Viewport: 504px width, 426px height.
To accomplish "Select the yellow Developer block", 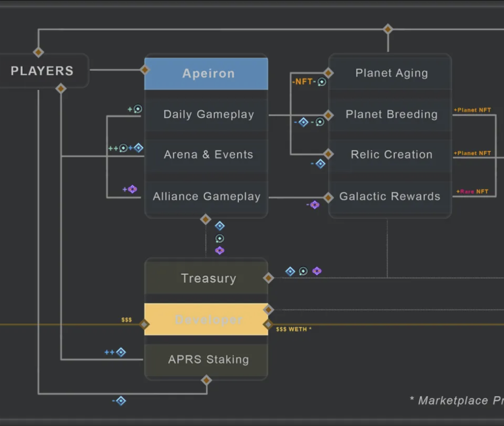I will (x=206, y=319).
